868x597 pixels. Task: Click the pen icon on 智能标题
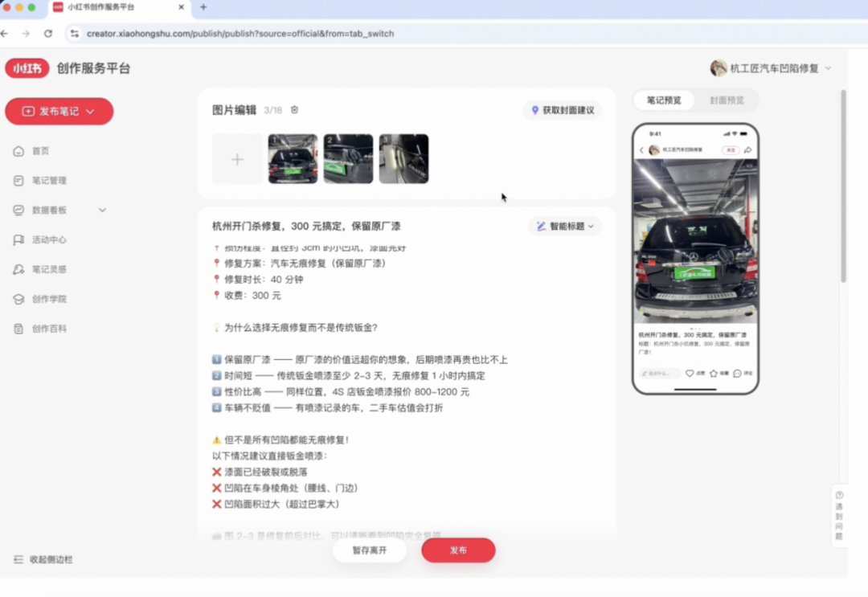pyautogui.click(x=541, y=226)
